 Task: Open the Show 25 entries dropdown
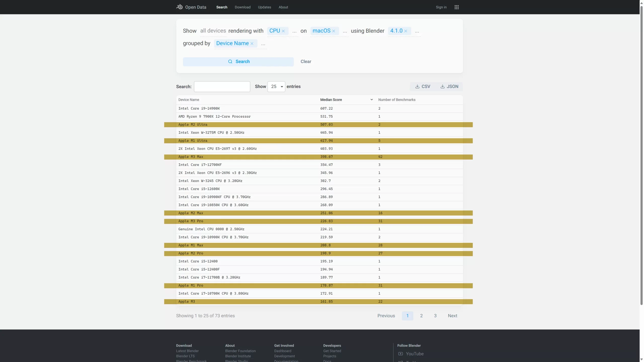(276, 86)
